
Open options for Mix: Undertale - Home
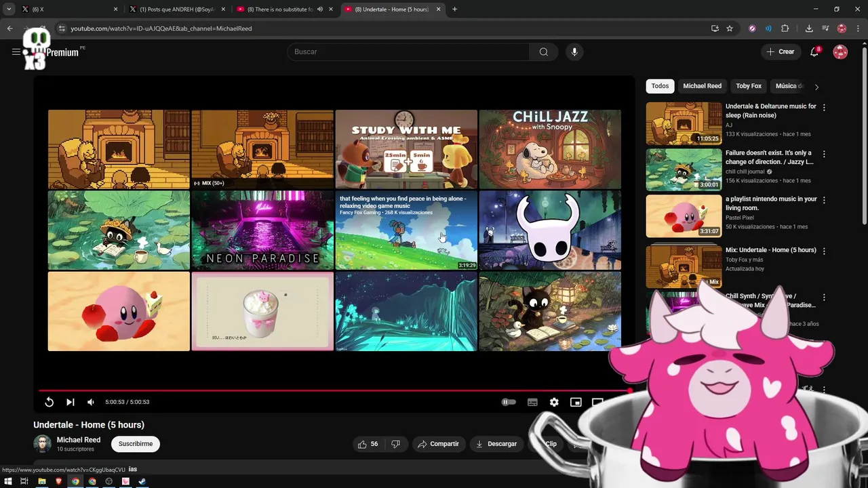[824, 251]
